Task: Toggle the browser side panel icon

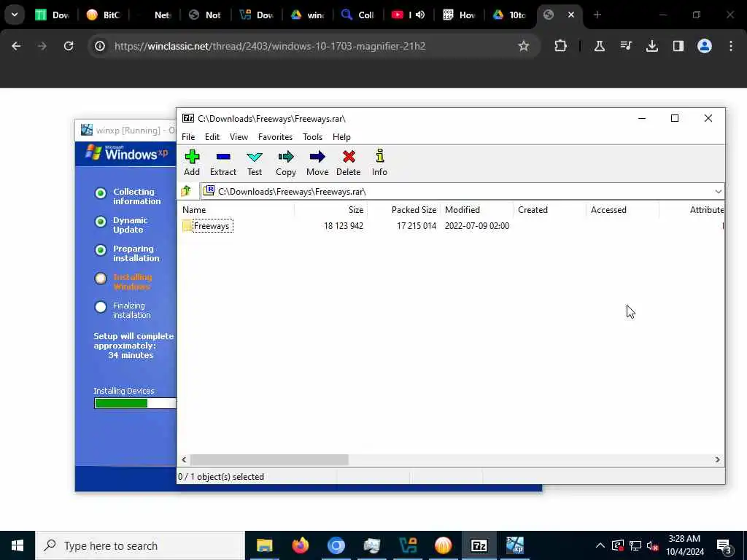Action: point(678,46)
